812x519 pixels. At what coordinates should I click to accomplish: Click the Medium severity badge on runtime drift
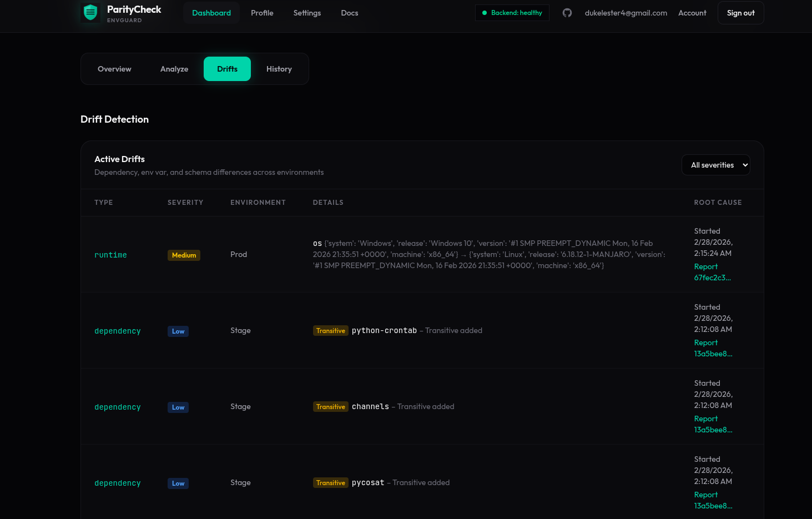pos(184,255)
